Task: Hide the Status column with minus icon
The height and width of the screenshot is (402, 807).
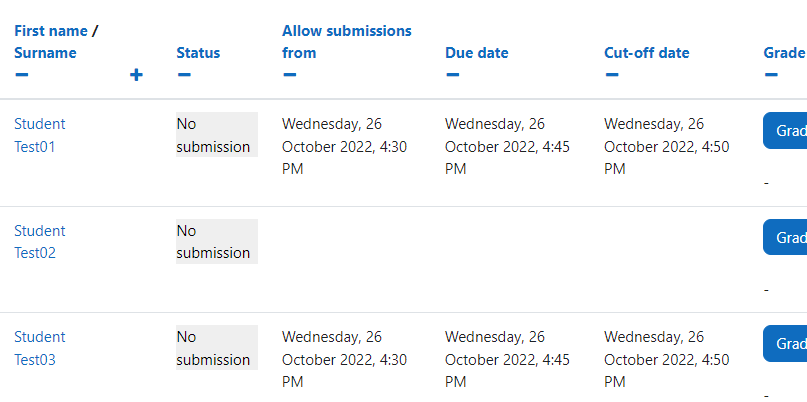Action: click(184, 75)
